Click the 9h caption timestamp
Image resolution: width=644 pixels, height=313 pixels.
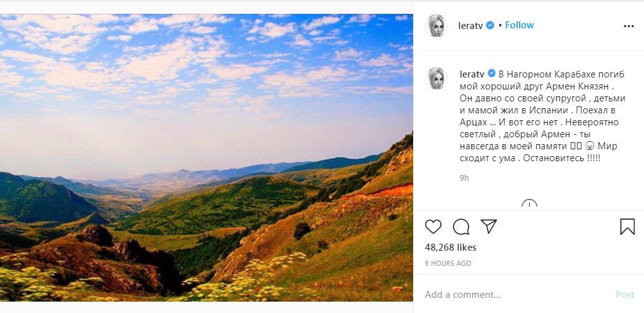(464, 178)
